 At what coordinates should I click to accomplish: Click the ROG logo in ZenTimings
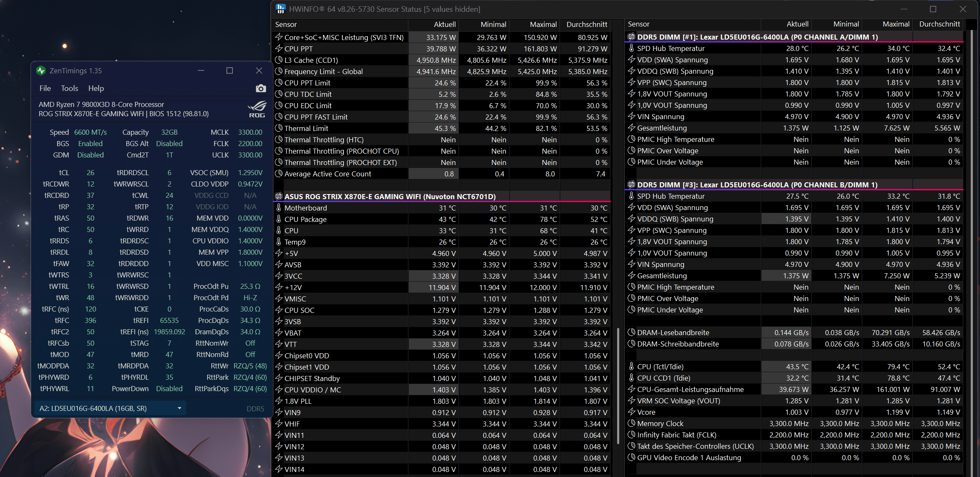[257, 109]
